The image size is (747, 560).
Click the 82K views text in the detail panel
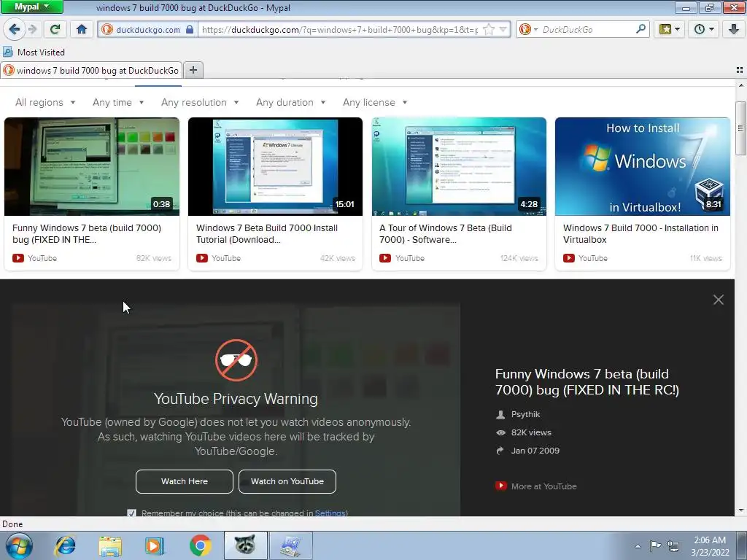tap(531, 432)
